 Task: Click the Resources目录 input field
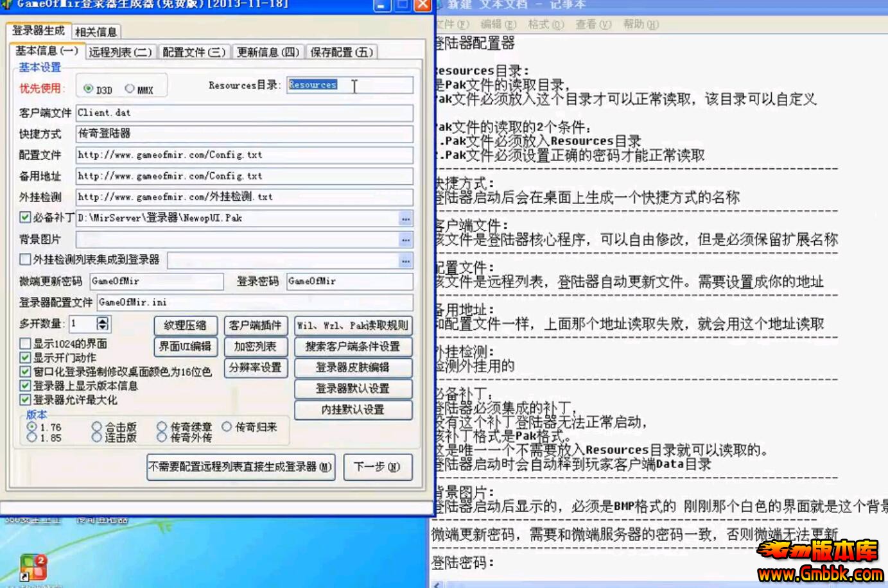pos(349,85)
